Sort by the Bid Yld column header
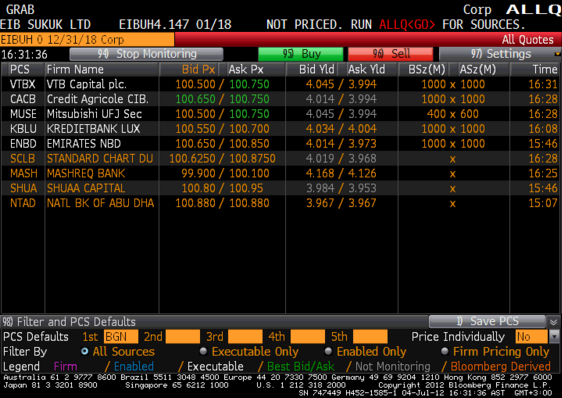 tap(316, 69)
